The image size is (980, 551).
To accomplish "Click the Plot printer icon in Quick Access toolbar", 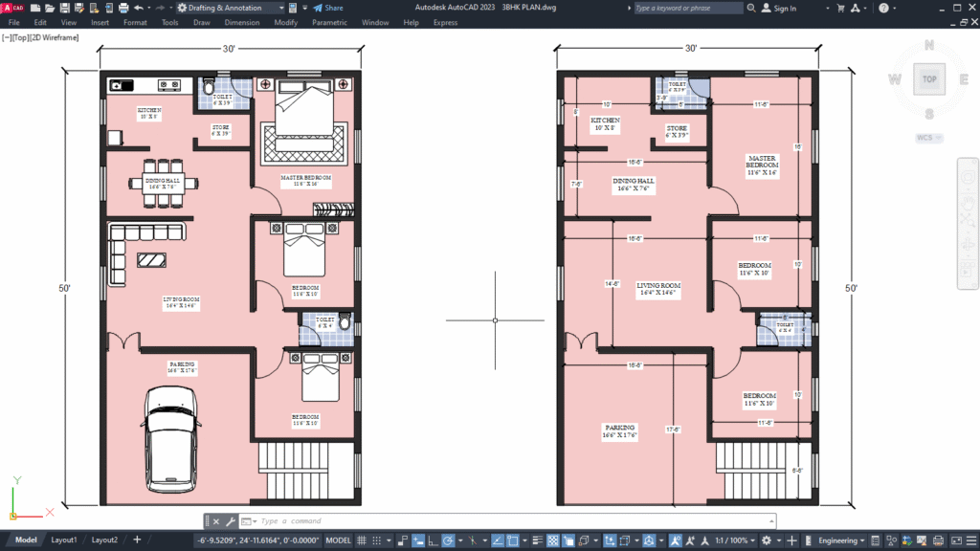I will click(123, 8).
